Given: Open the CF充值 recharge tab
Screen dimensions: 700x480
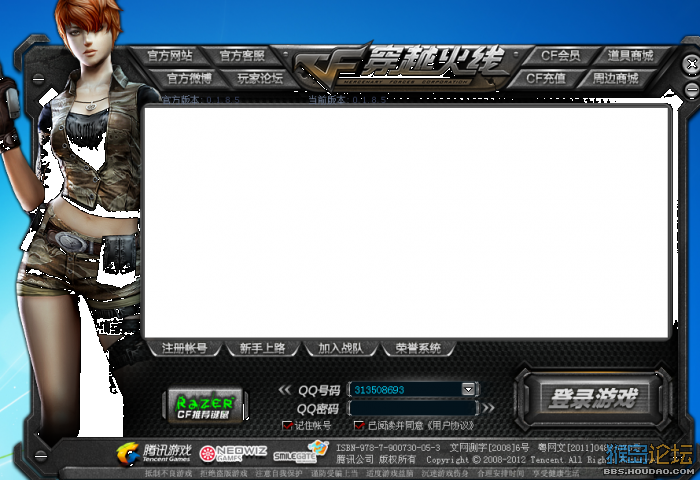Looking at the screenshot, I should (x=546, y=79).
